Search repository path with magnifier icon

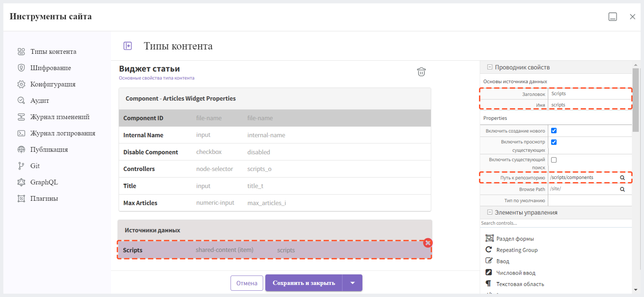pos(622,178)
